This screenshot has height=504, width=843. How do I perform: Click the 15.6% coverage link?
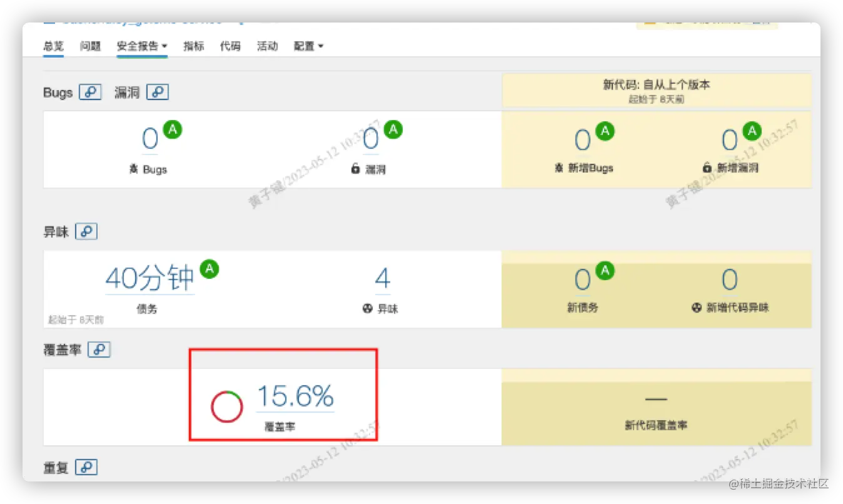click(294, 395)
